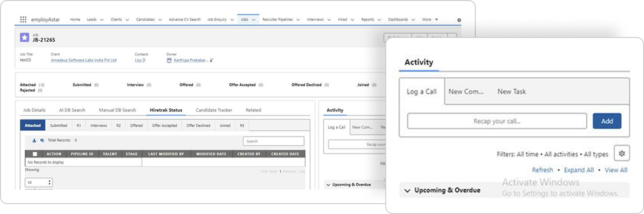Collapse the Upcoming & Overdue section

pos(407,191)
